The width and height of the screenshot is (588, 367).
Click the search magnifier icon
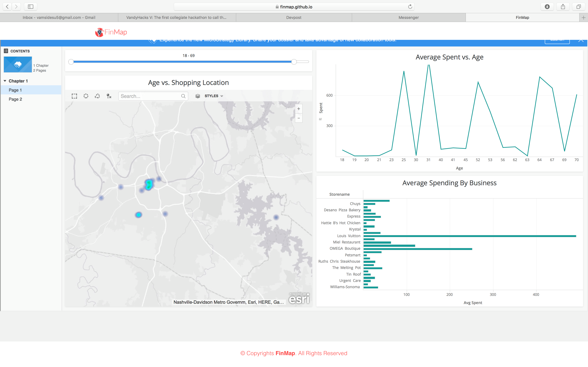(x=183, y=96)
